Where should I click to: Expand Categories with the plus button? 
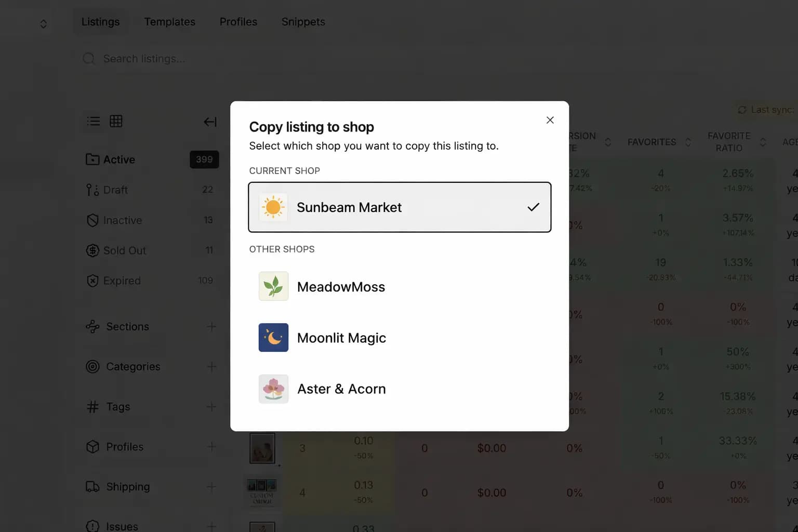click(x=211, y=367)
